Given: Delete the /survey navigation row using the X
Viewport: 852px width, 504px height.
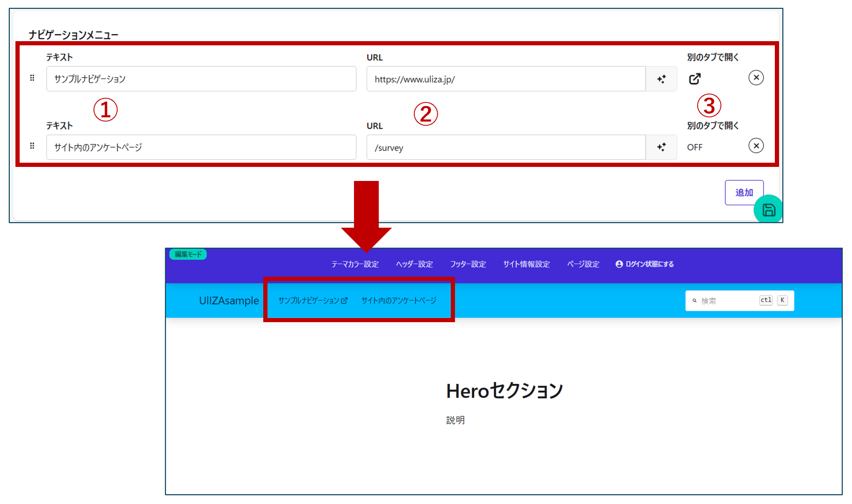Looking at the screenshot, I should click(756, 146).
